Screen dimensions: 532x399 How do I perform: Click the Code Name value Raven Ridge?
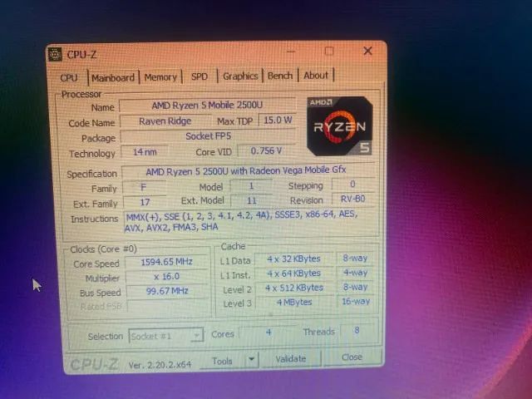point(165,121)
